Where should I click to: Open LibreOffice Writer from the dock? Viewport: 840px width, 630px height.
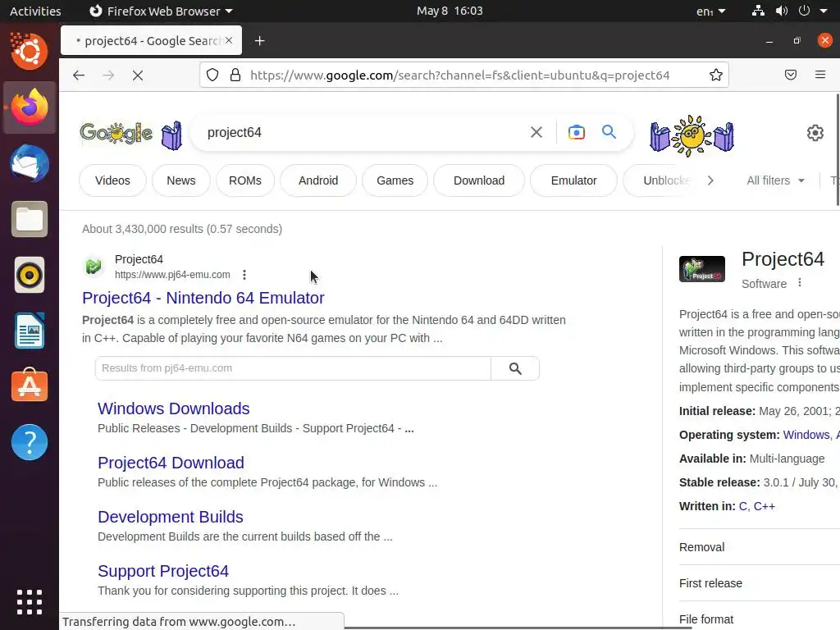pos(30,331)
